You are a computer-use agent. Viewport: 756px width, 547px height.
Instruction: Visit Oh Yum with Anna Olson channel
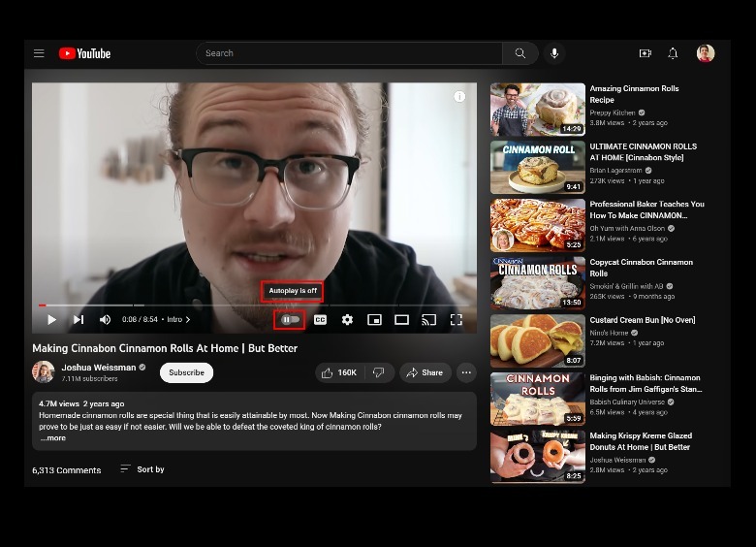tap(627, 228)
